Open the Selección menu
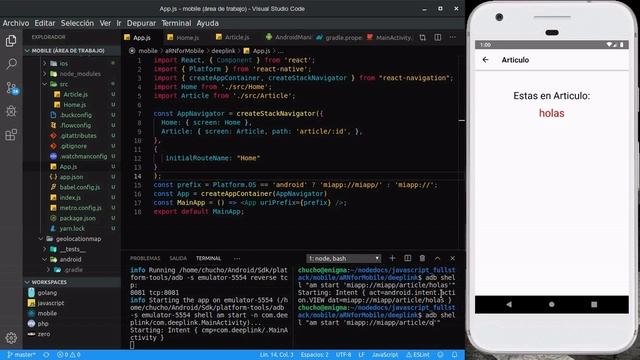 tap(77, 23)
